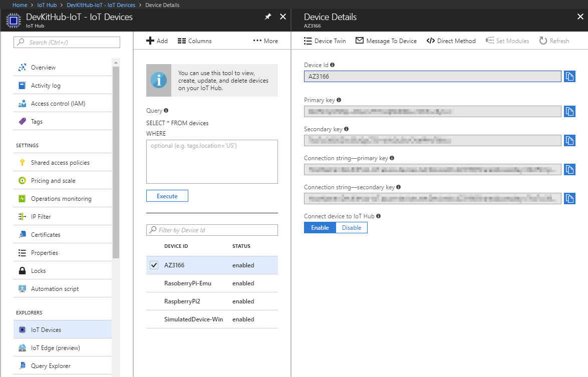Open the More options menu

pos(265,41)
